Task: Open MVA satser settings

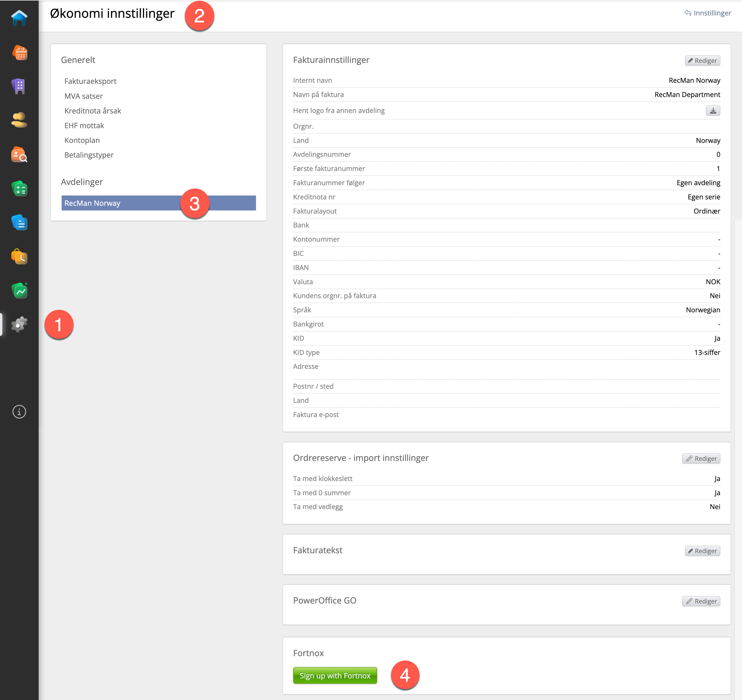Action: (84, 96)
